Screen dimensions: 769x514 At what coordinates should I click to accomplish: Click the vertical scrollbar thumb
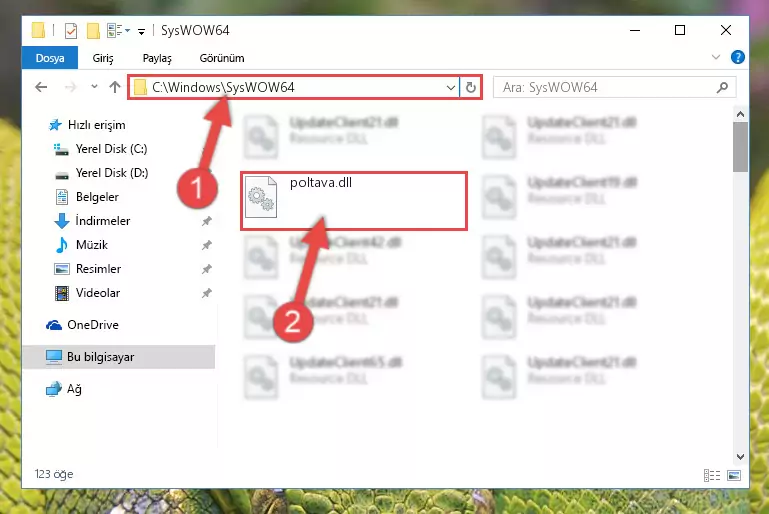click(x=740, y=147)
